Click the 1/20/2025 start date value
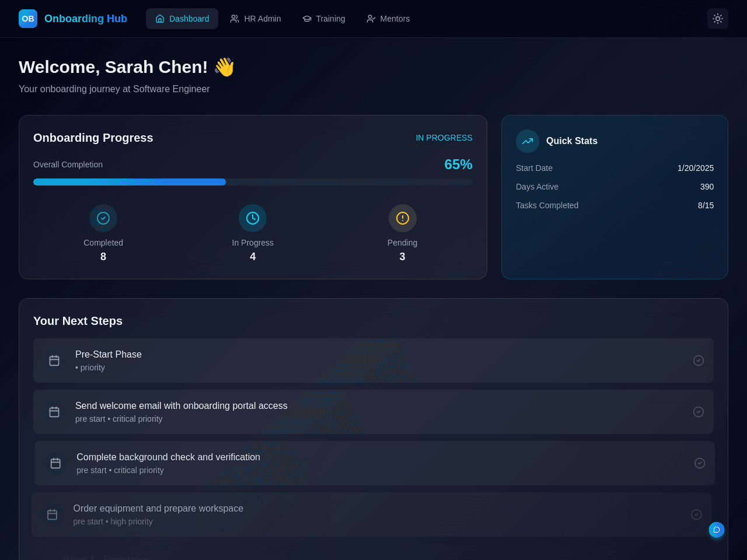This screenshot has height=560, width=747. (x=696, y=168)
